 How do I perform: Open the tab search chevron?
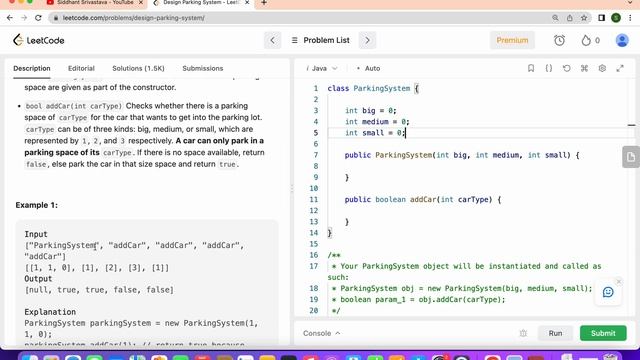coord(631,3)
